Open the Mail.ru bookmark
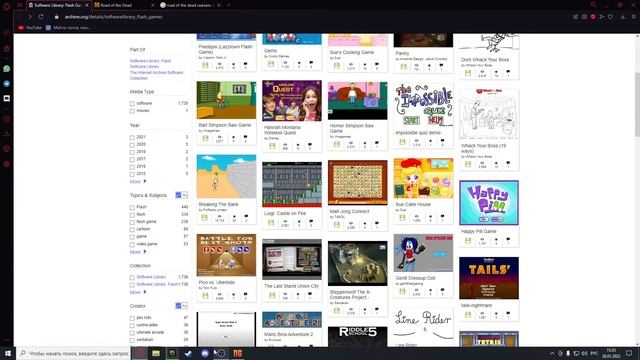640x360 pixels. (68, 28)
